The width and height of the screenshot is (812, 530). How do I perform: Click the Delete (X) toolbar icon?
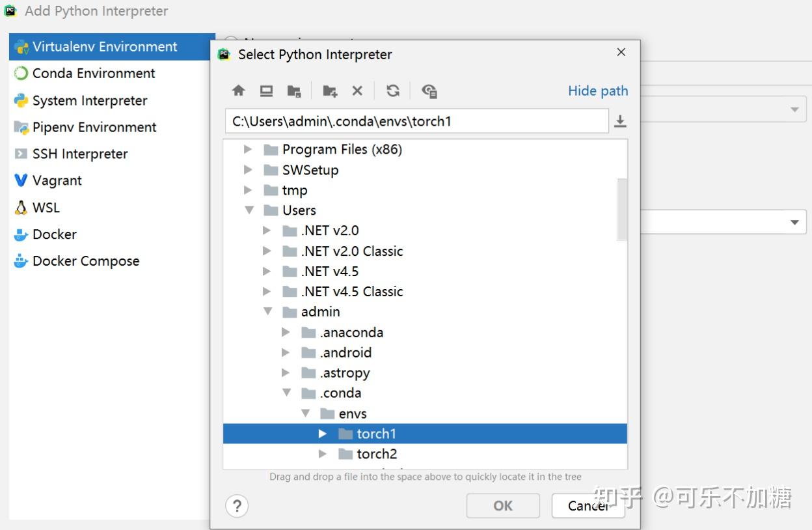point(357,91)
